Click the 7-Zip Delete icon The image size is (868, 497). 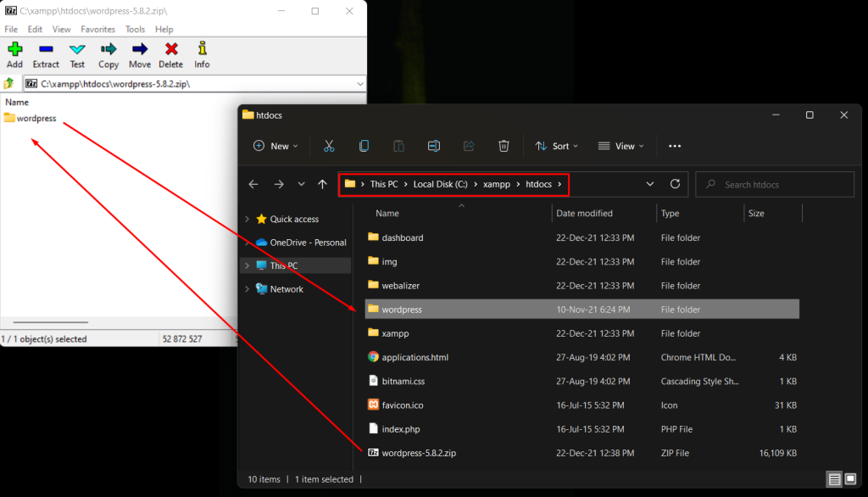click(171, 49)
